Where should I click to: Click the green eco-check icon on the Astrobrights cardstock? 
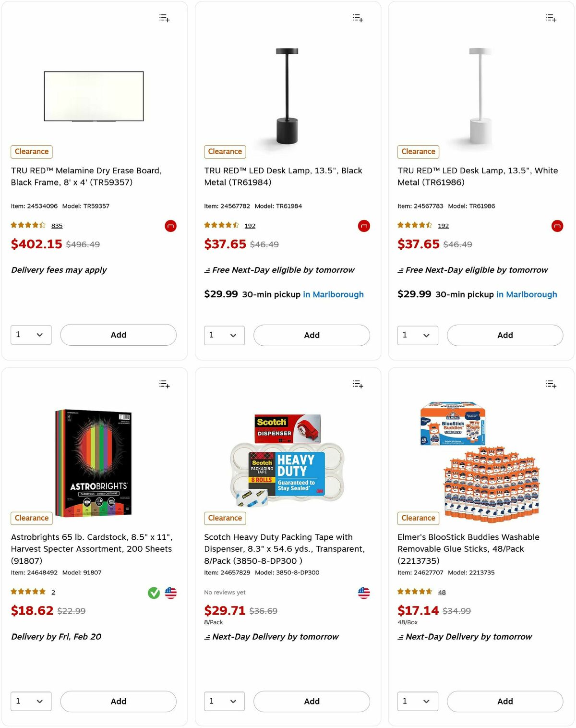click(x=154, y=592)
